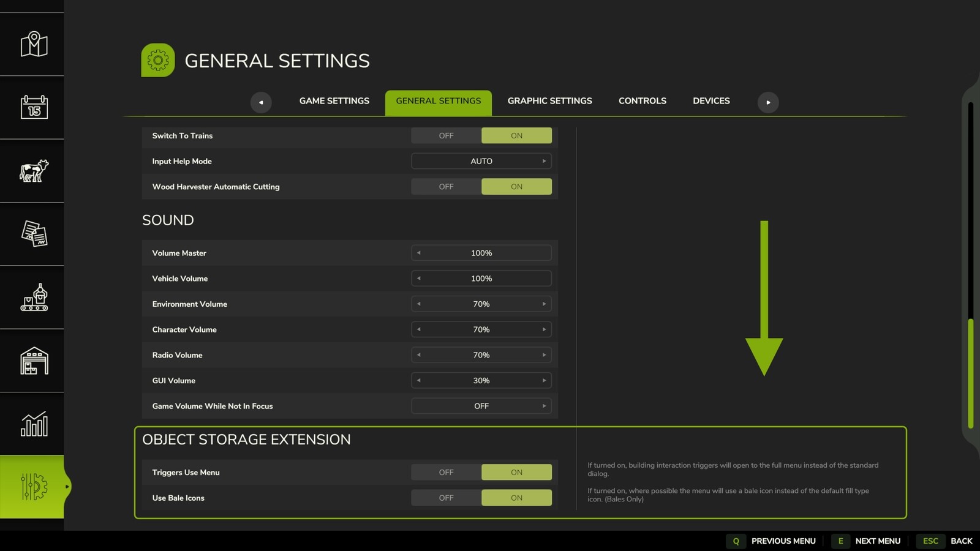Open the Input Help Mode dropdown arrow
The height and width of the screenshot is (551, 980).
[x=544, y=160]
